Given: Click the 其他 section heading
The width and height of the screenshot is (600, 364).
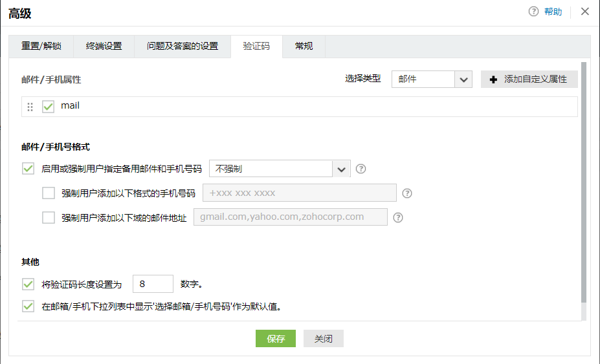Looking at the screenshot, I should click(30, 262).
